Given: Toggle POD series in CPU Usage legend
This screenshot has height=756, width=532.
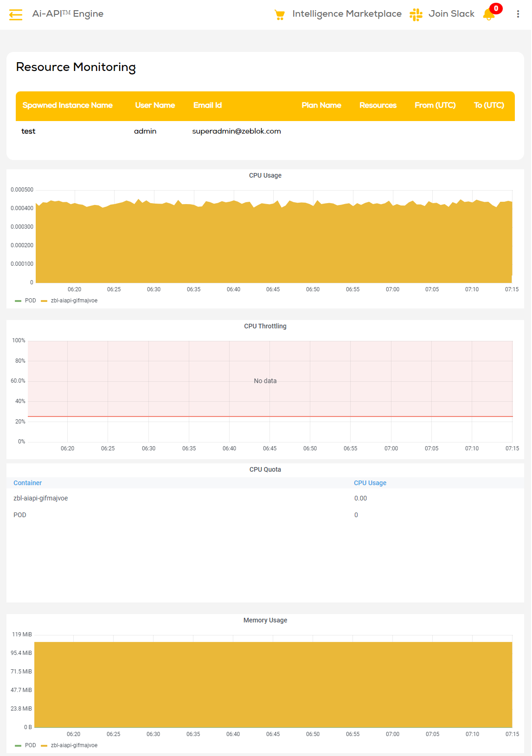Looking at the screenshot, I should (30, 301).
